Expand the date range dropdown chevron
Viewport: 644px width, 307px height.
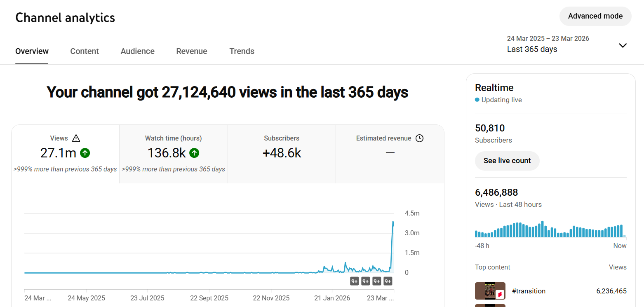click(623, 45)
